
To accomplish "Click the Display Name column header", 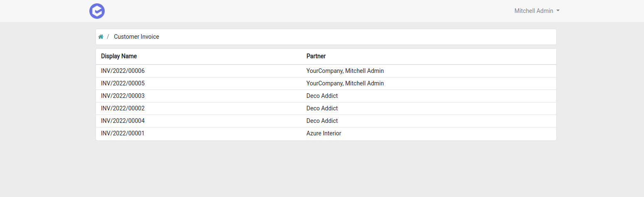I will (x=119, y=56).
